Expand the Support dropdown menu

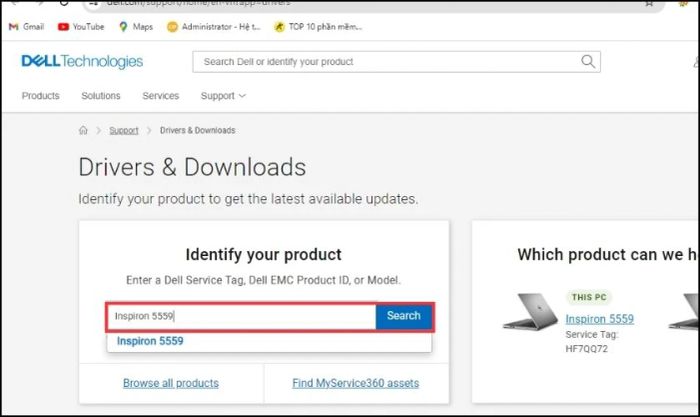(223, 96)
